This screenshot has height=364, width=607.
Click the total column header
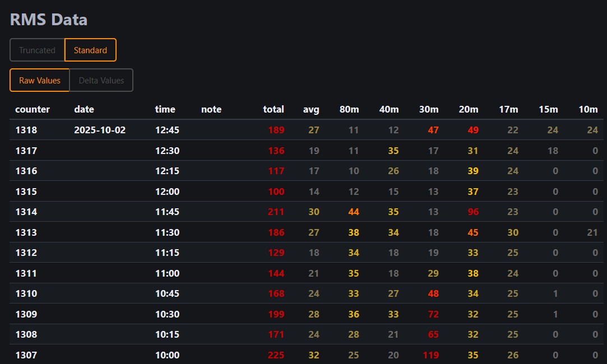click(274, 109)
